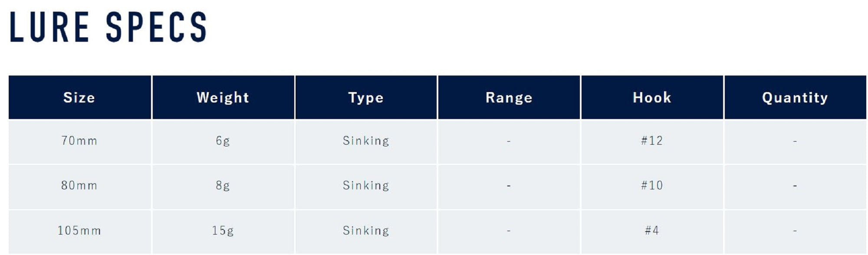
Task: Select the 80mm size cell
Action: (x=79, y=185)
